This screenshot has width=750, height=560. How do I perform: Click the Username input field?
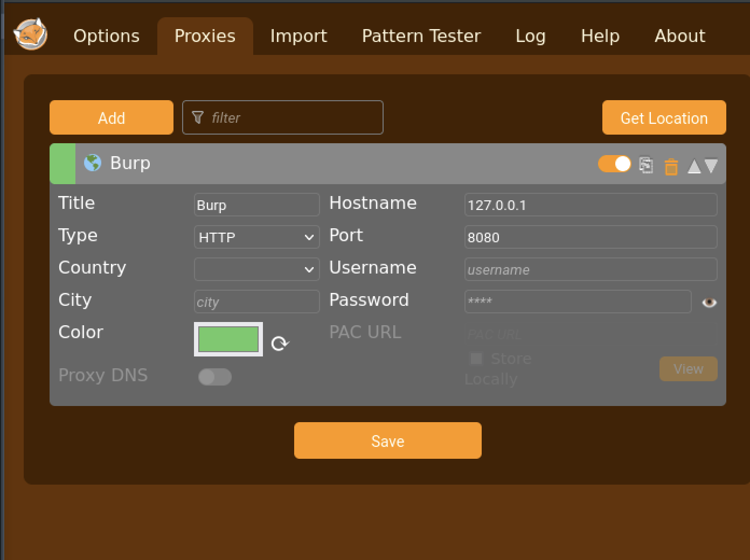(x=591, y=269)
